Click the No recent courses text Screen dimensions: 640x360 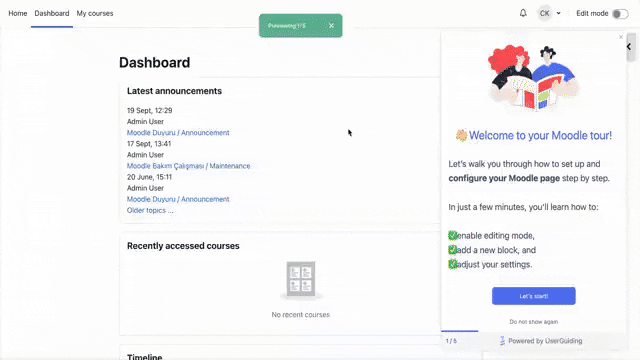(300, 315)
